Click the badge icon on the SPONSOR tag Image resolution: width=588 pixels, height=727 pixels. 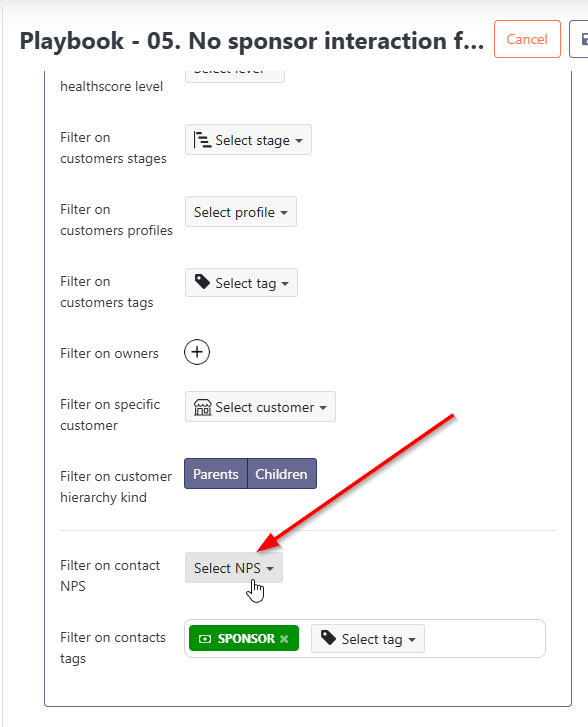[x=205, y=639]
